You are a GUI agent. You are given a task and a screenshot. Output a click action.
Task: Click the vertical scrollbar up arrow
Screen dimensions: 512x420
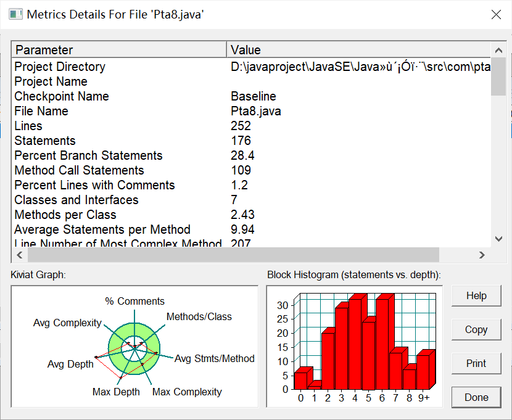(498, 50)
